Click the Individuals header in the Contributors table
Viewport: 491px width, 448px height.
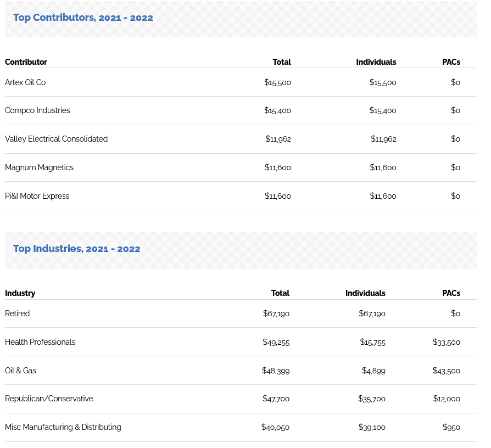click(376, 62)
